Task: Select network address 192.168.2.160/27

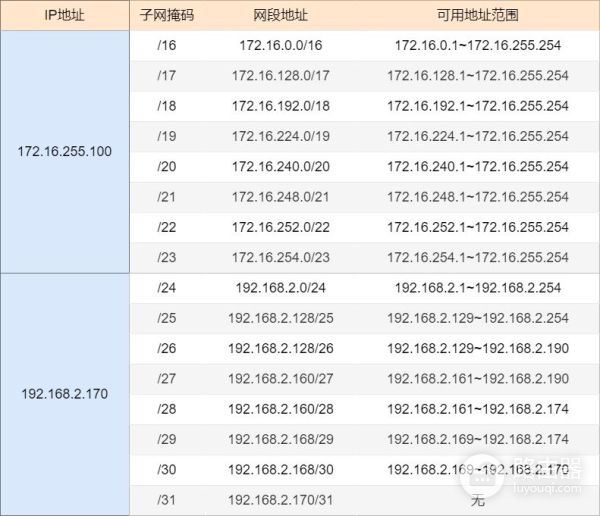Action: click(281, 379)
